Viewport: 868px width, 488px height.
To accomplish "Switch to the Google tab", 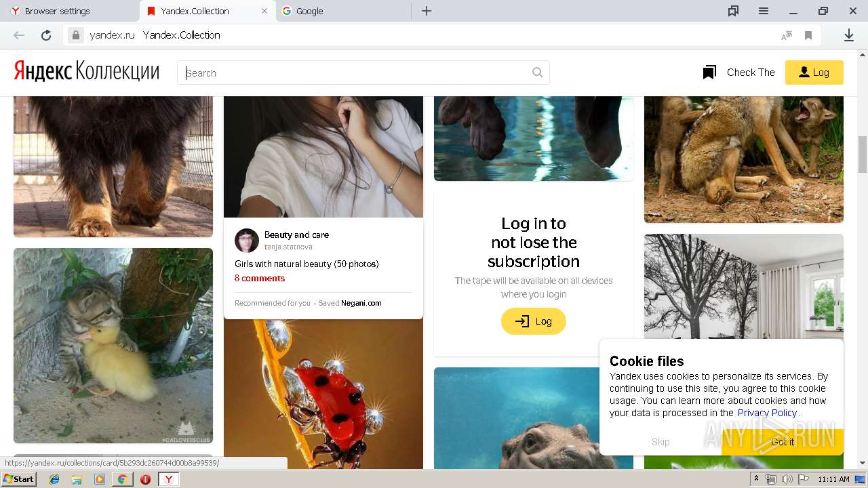I will 343,11.
